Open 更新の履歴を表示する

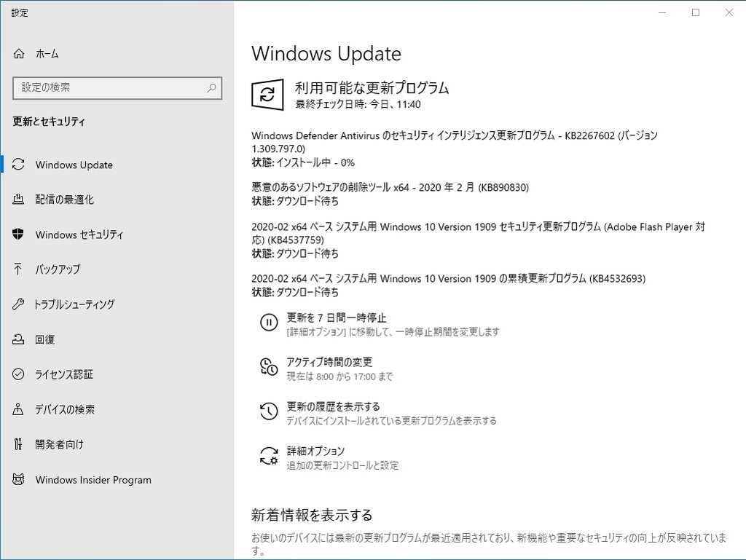click(x=378, y=413)
